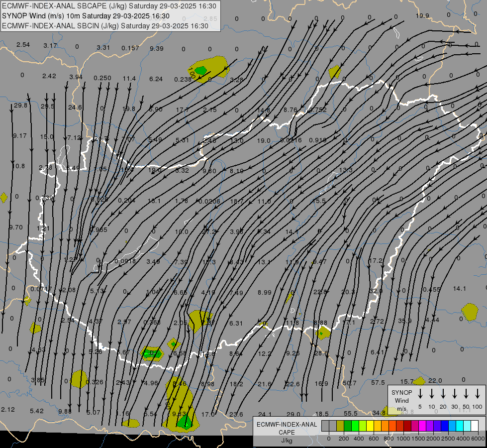This screenshot has width=487, height=448.
Task: Click the ECMWF-INDEX-ANAL CAPE legend label
Action: [287, 428]
